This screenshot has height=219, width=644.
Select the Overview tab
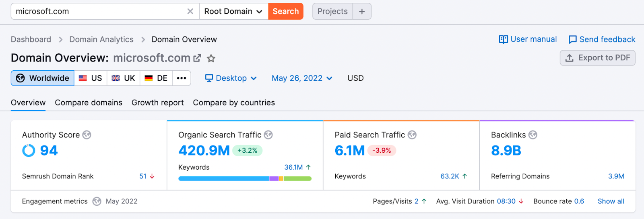coord(28,102)
